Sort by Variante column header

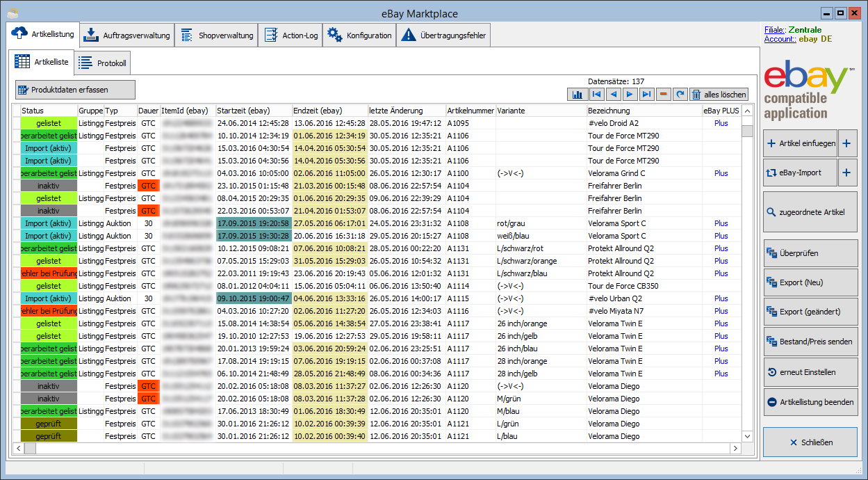click(541, 111)
